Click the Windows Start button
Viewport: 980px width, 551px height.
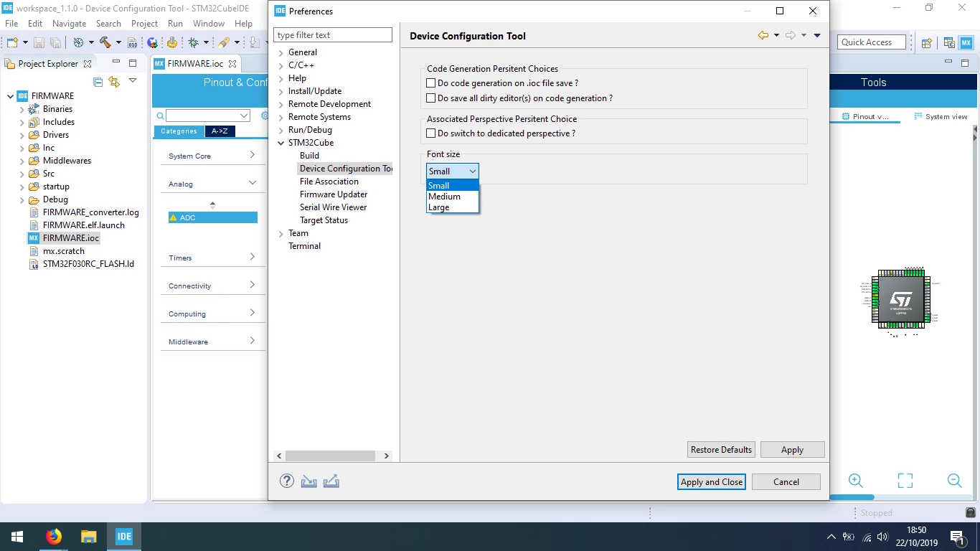[x=17, y=536]
